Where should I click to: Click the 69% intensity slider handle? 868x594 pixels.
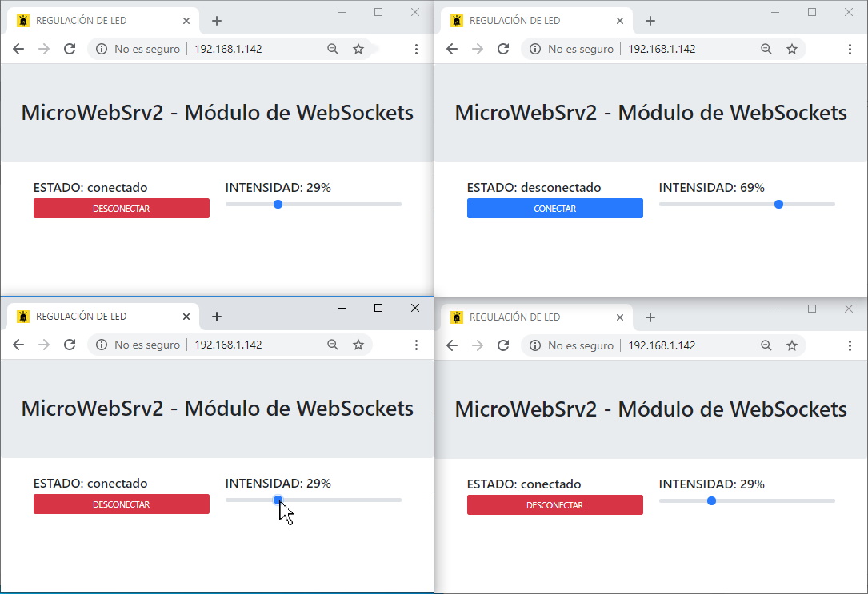779,204
